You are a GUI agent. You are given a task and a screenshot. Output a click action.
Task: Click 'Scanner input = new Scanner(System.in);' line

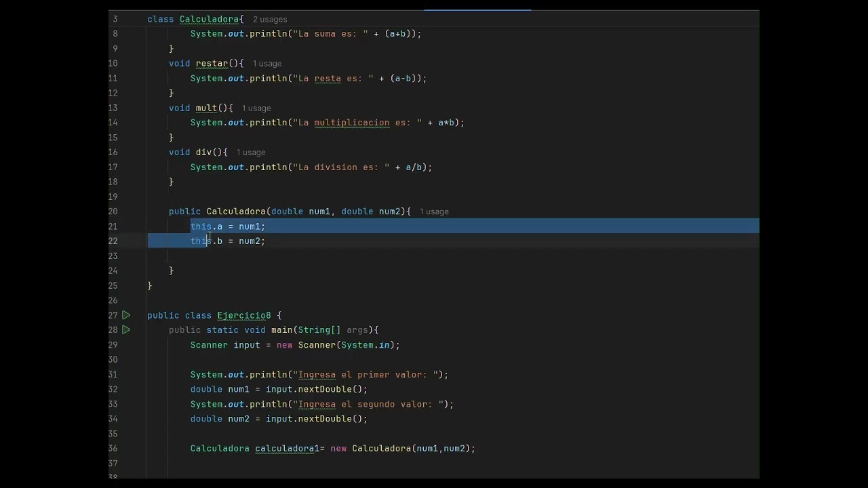click(x=295, y=345)
